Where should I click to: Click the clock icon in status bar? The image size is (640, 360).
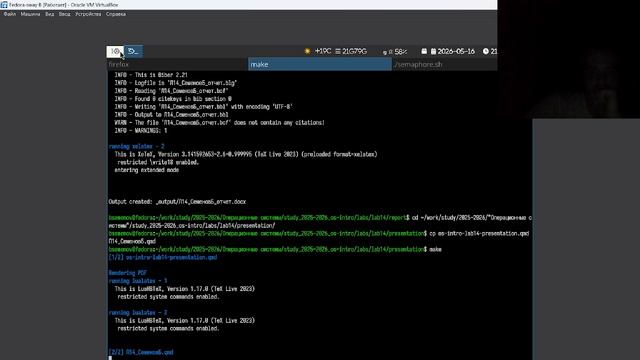pyautogui.click(x=486, y=51)
